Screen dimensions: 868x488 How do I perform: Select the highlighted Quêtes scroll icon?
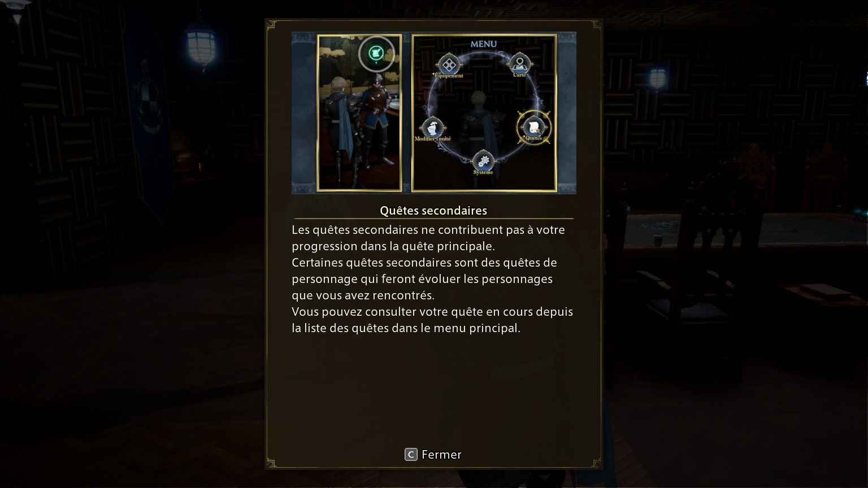tap(533, 127)
